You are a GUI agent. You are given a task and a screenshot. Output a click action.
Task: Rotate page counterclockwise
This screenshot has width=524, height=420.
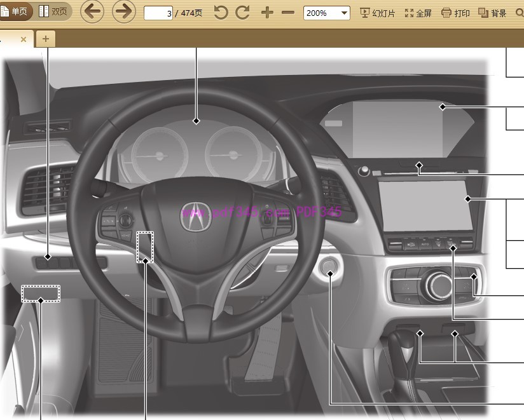pyautogui.click(x=221, y=13)
